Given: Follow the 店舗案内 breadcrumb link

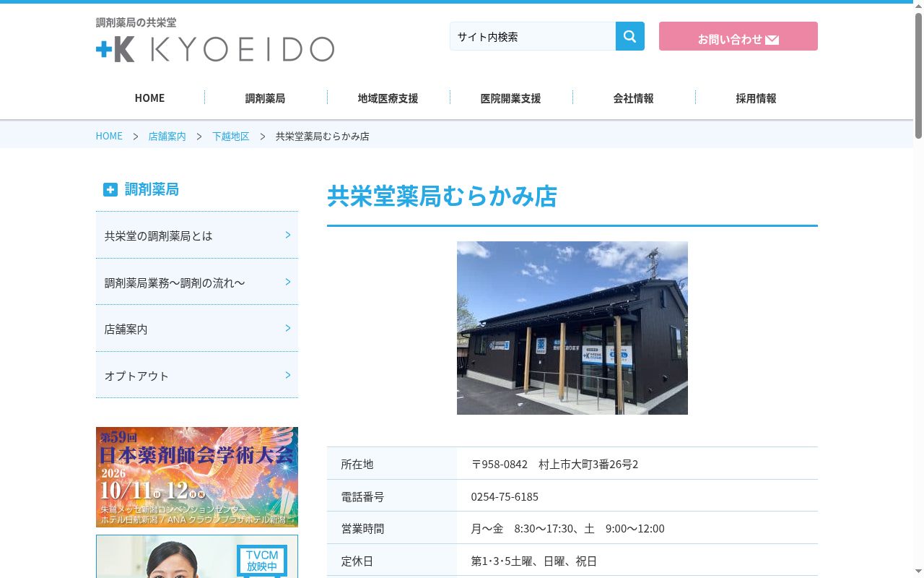Looking at the screenshot, I should tap(167, 136).
